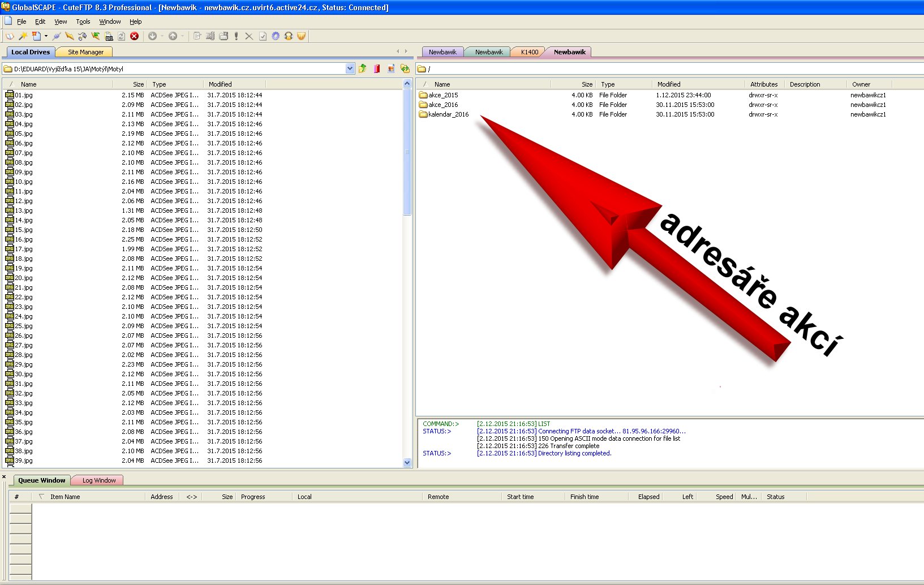
Task: Switch to the Site Manager tab
Action: pyautogui.click(x=85, y=52)
